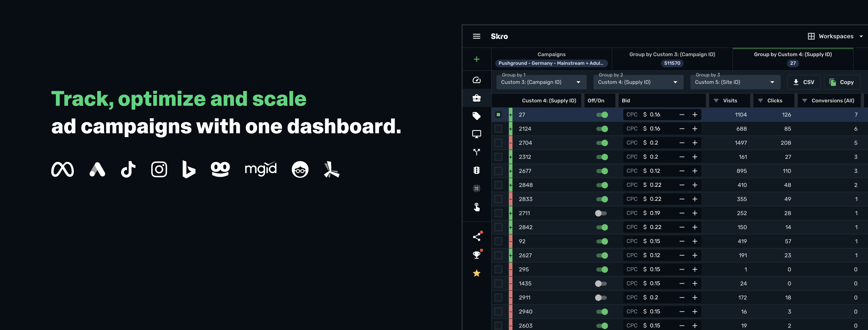Switch to the Campaigns tab
The width and height of the screenshot is (868, 330).
(x=551, y=59)
